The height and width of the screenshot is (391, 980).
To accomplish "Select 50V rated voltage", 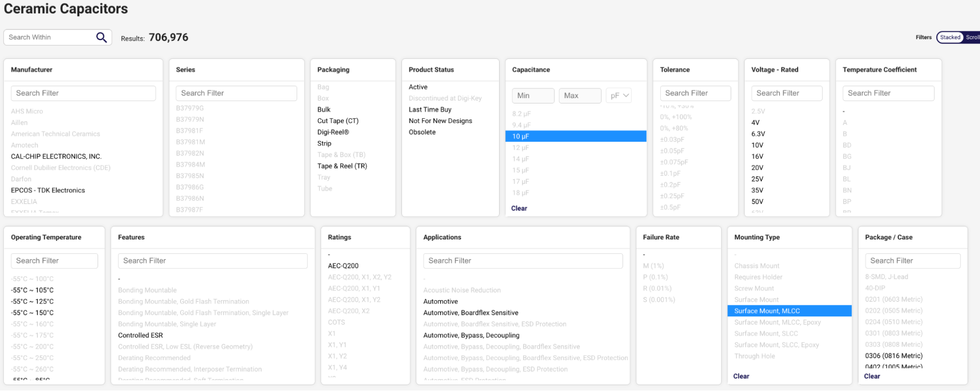I will [x=757, y=202].
